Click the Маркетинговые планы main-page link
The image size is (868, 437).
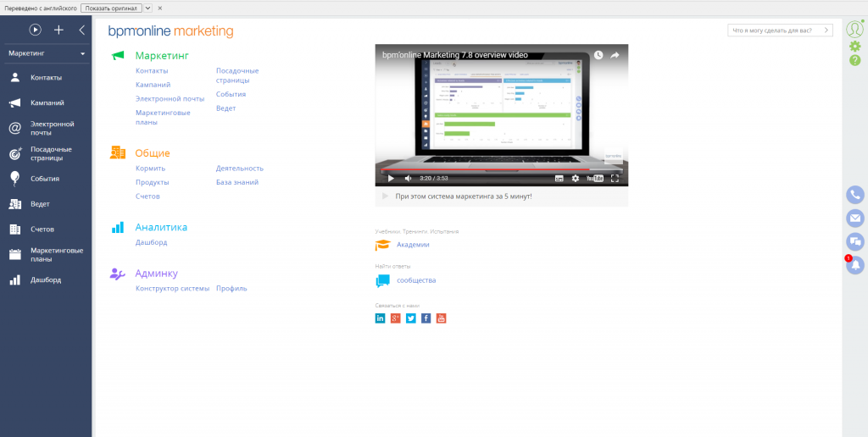coord(163,117)
